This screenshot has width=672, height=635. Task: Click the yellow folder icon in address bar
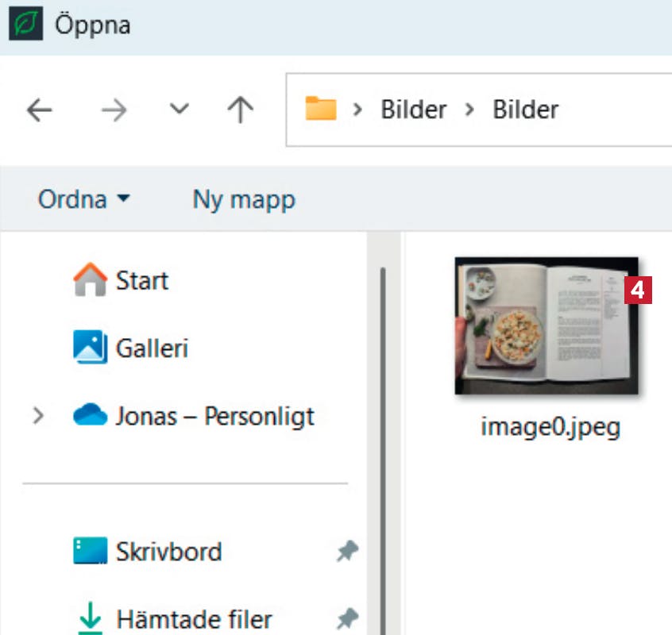(321, 109)
